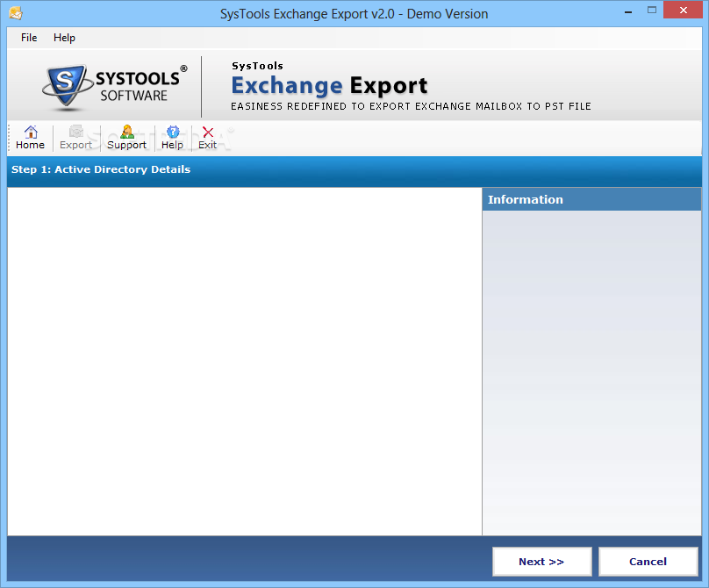Close the Exchange Export window
Screen dimensions: 709x588
coord(684,10)
